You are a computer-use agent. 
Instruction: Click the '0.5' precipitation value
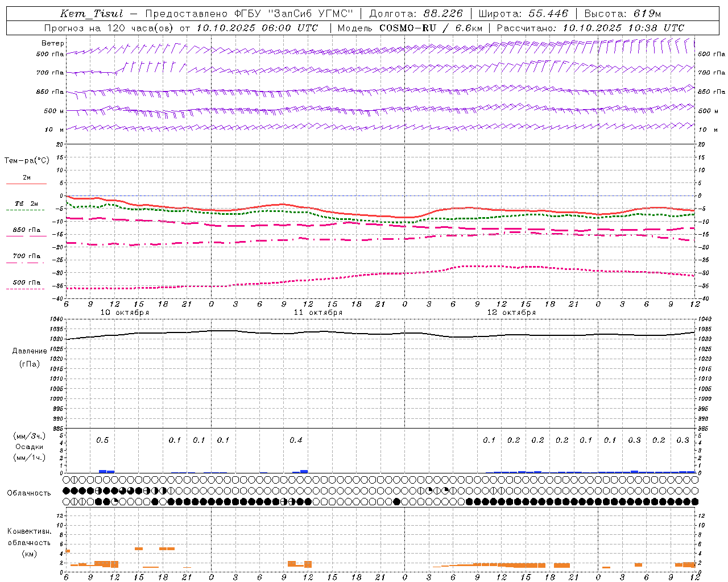102,440
